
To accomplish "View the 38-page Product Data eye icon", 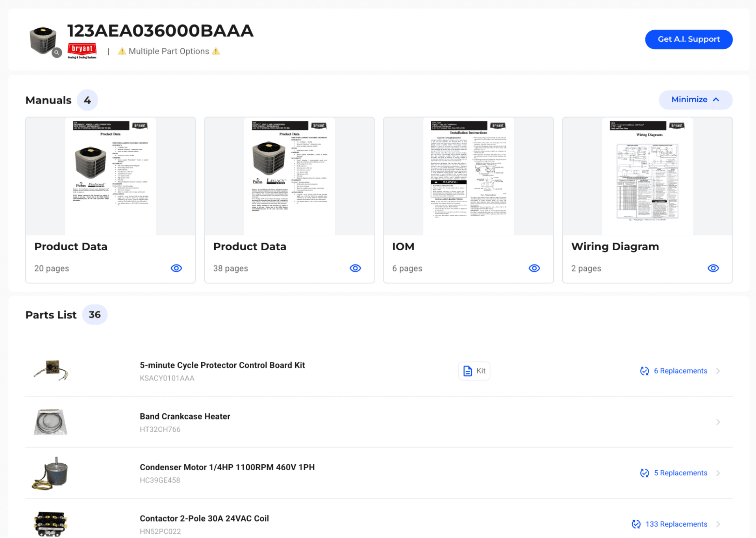I will point(355,268).
